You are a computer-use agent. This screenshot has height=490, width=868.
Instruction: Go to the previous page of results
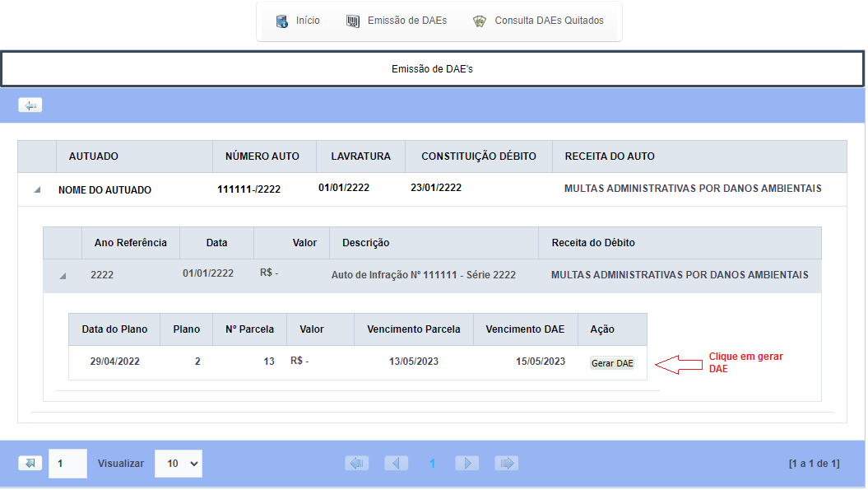[397, 464]
